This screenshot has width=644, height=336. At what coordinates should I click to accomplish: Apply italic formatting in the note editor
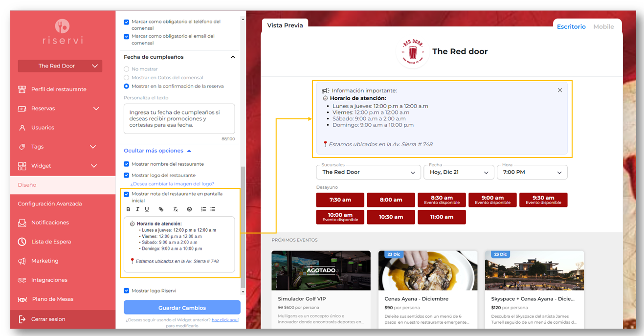click(x=137, y=209)
